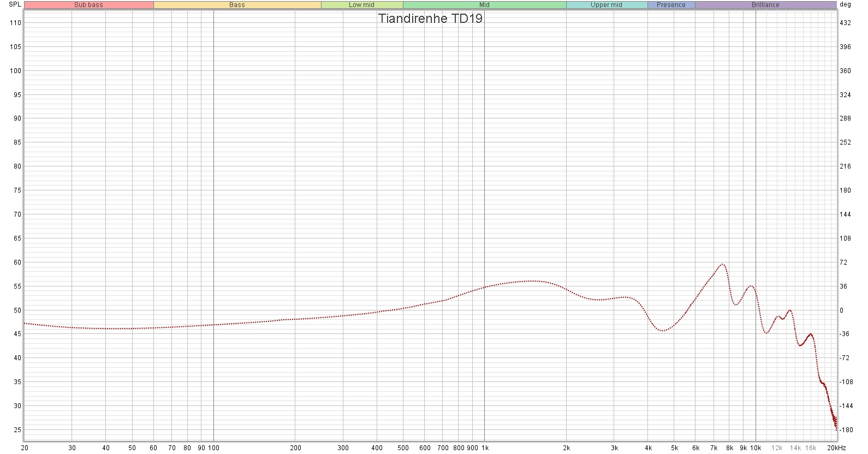Viewport: 868px width, 454px height.
Task: Click the 432 value on degree axis
Action: pyautogui.click(x=845, y=23)
